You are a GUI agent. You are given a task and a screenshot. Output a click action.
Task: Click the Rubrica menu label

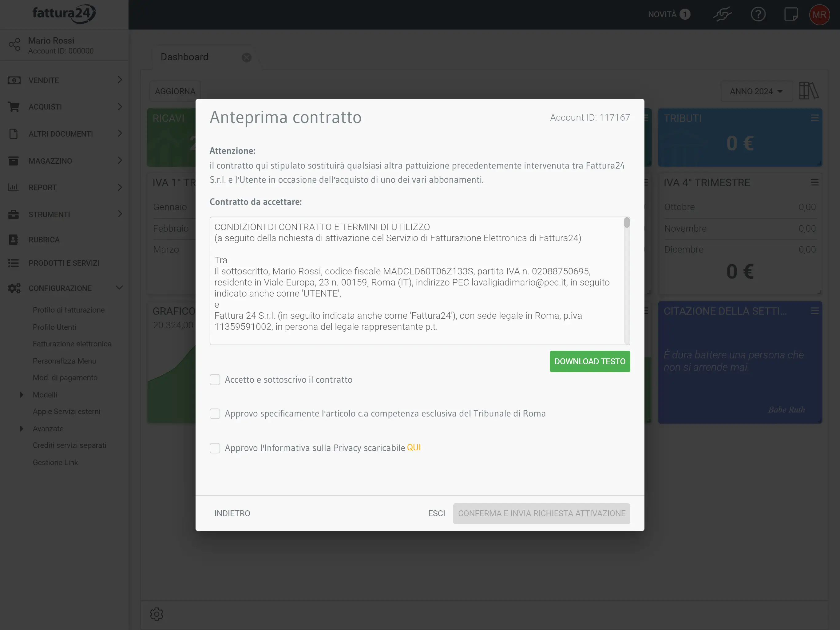pyautogui.click(x=44, y=240)
